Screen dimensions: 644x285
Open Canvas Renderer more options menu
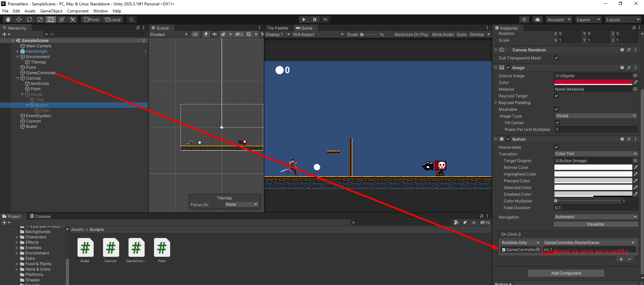(x=636, y=50)
